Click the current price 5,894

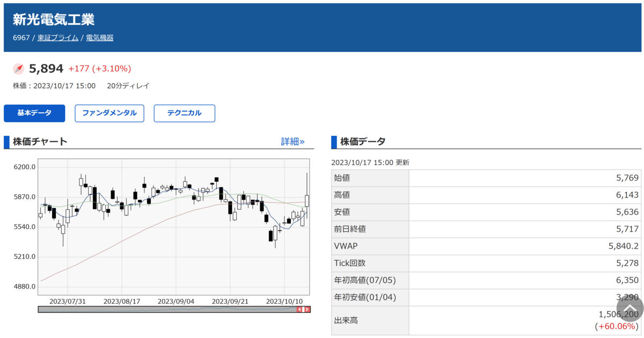click(46, 69)
